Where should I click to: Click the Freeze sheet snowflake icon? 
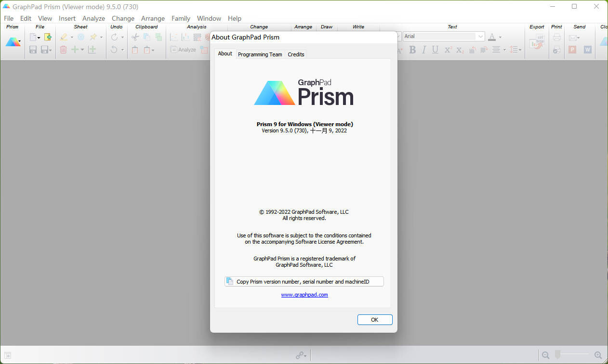point(81,37)
